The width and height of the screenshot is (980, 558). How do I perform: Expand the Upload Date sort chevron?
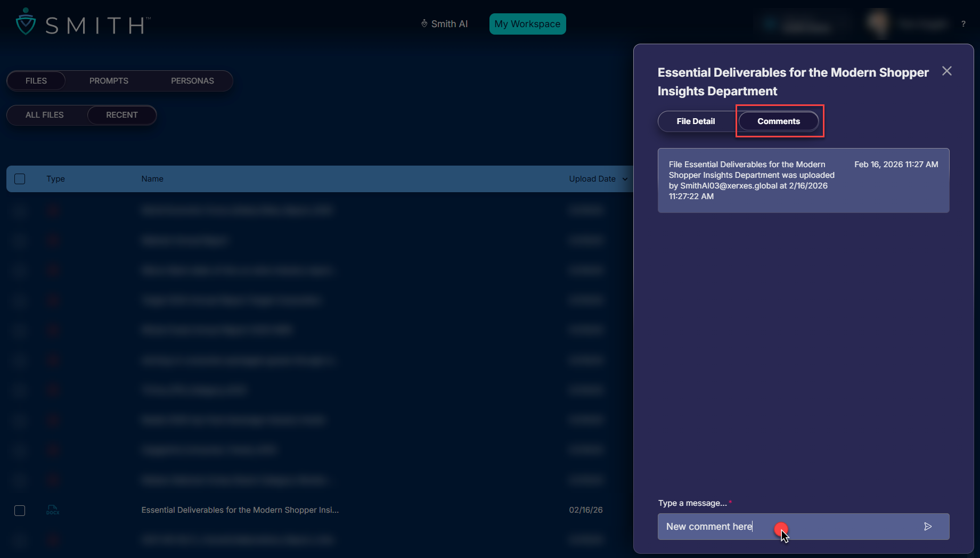click(x=625, y=179)
